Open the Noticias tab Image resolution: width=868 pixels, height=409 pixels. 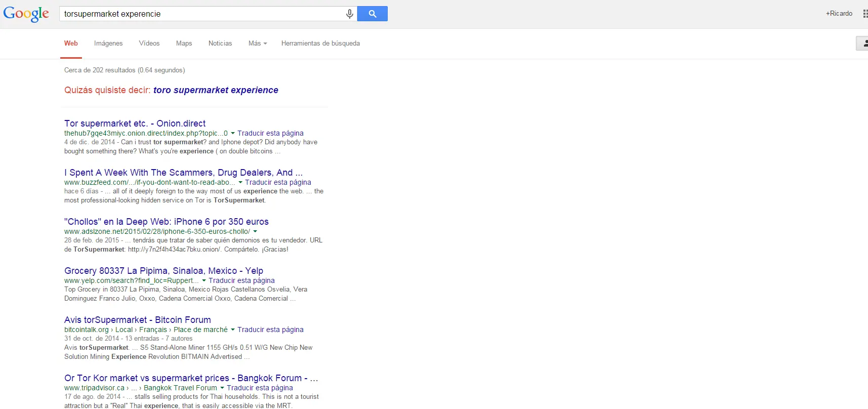220,44
